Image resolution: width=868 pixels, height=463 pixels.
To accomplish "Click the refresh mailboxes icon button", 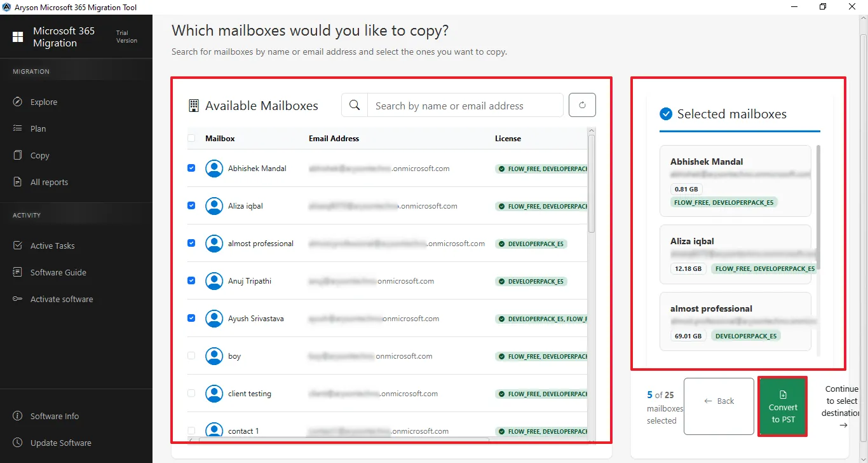I will click(x=582, y=106).
